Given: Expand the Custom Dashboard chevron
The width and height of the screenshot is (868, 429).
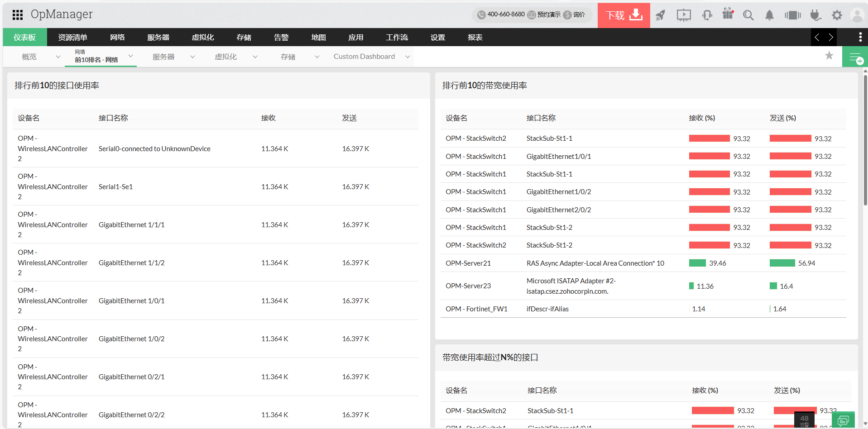Looking at the screenshot, I should coord(408,57).
